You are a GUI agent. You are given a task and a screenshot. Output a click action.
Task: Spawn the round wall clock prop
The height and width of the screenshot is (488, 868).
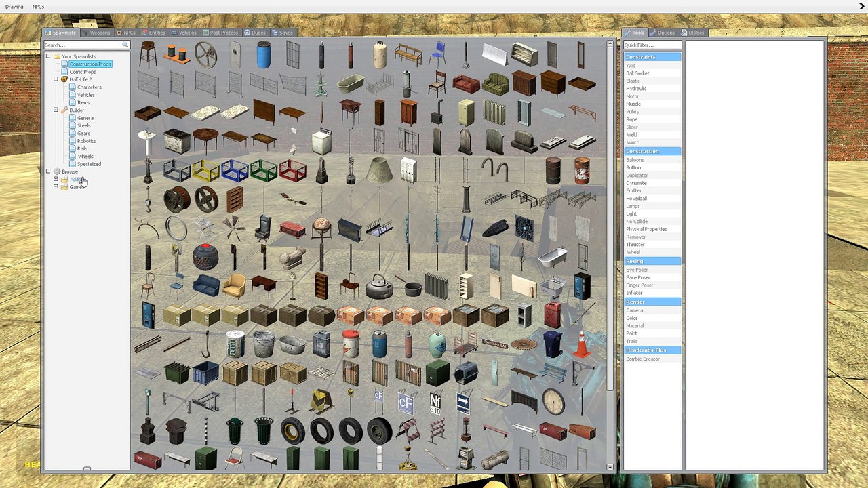click(553, 402)
